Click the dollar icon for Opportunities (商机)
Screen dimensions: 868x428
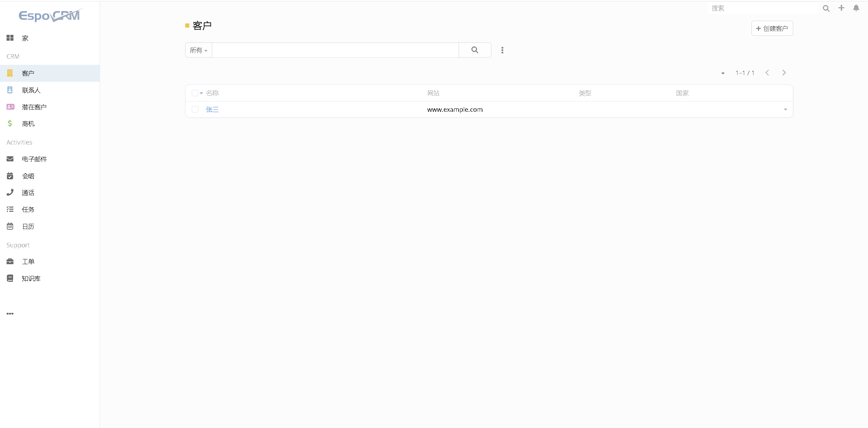10,123
